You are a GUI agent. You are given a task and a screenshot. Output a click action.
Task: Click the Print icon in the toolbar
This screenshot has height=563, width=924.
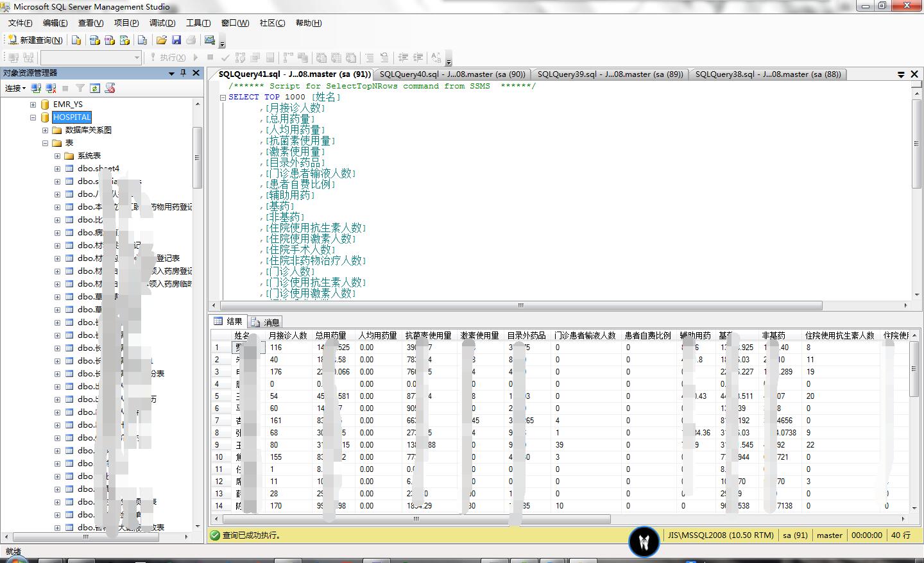[191, 40]
